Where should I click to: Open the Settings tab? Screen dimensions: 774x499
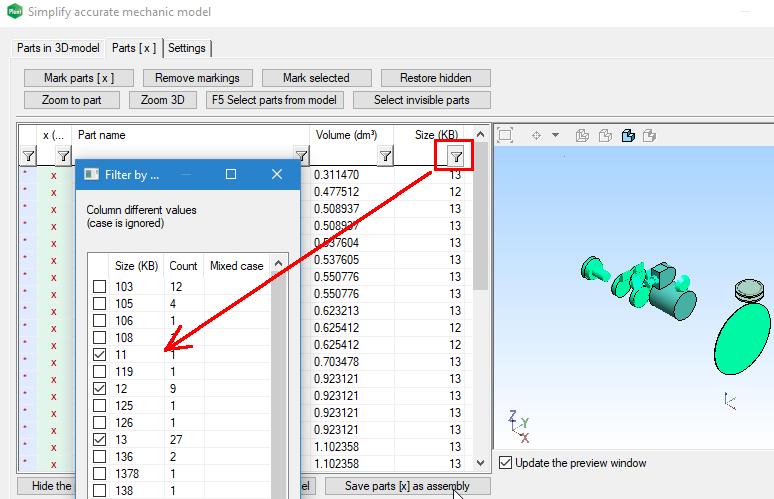point(187,48)
